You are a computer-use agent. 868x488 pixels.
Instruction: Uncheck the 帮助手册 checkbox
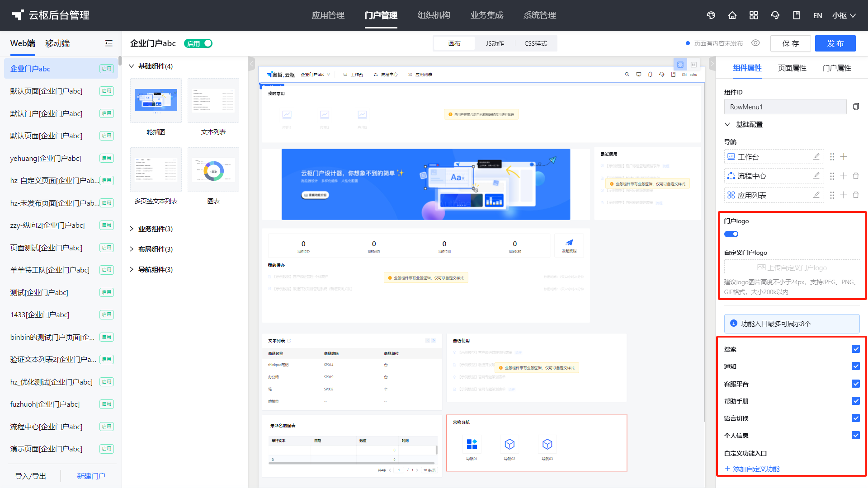[856, 401]
